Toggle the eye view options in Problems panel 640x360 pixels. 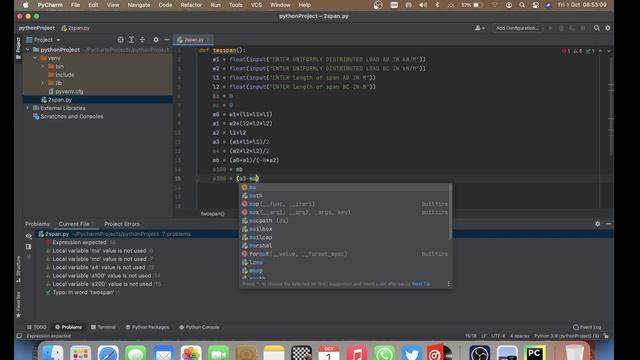pos(28,236)
